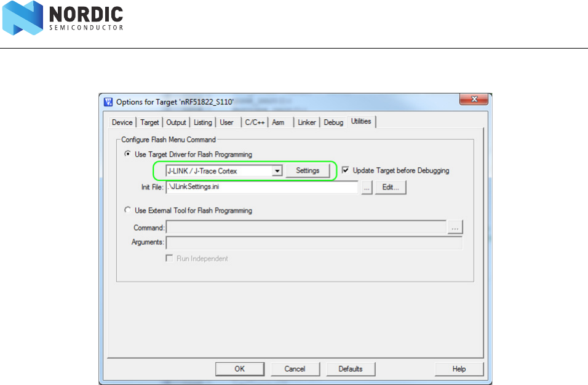The height and width of the screenshot is (385, 588).
Task: Click the disabled Arguments field
Action: pos(314,242)
